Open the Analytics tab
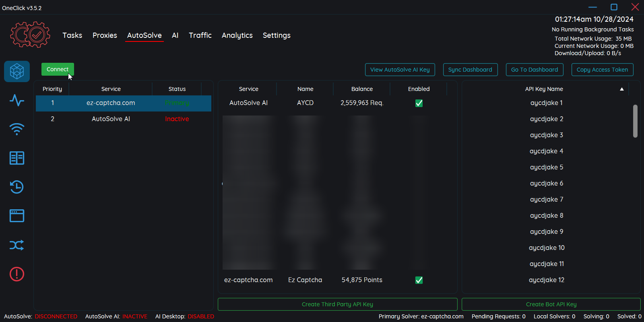The image size is (644, 322). [237, 35]
